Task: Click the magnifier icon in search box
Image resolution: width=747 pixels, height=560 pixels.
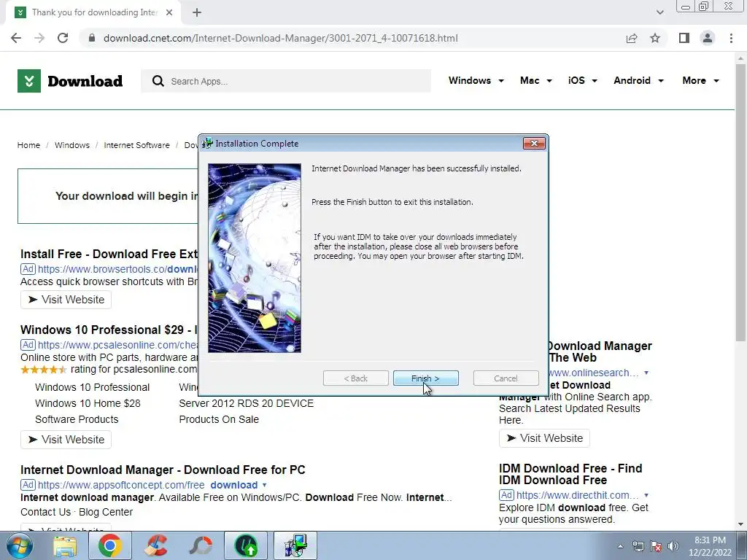Action: (x=158, y=81)
